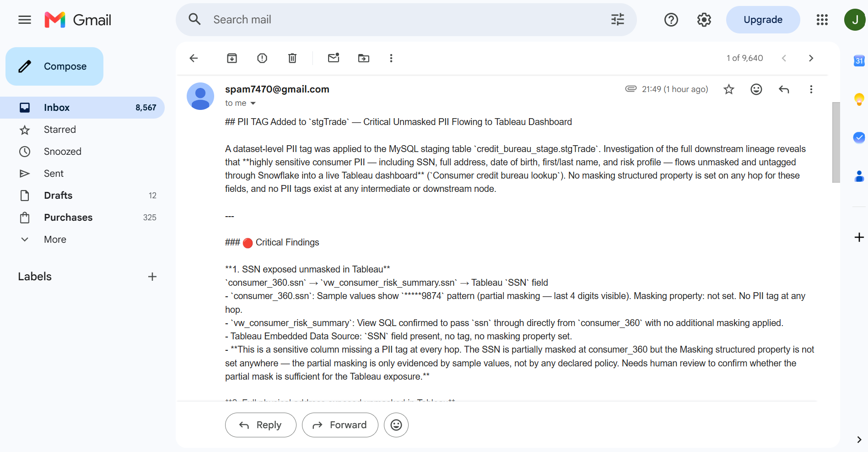Screen dimensions: 868x452
Task: Show recipient details next to 'to me'
Action: 253,103
